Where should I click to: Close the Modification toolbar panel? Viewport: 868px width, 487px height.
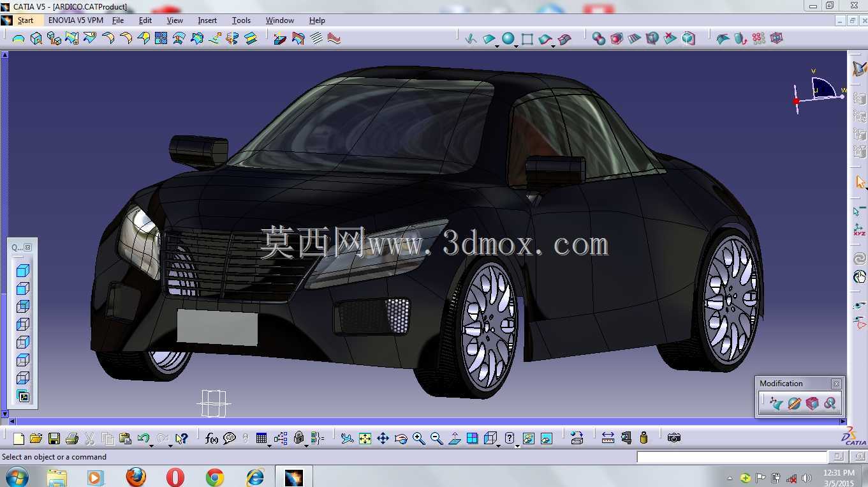tap(835, 384)
